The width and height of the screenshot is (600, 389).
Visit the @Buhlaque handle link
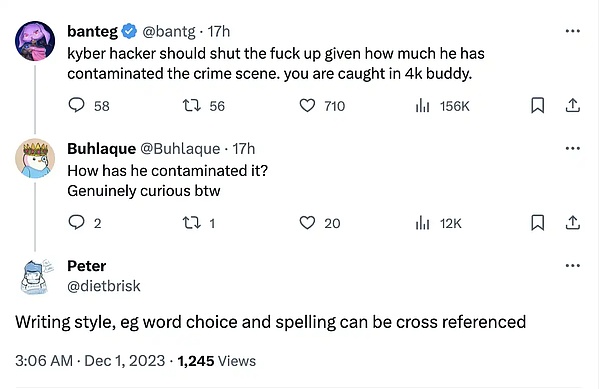point(180,148)
